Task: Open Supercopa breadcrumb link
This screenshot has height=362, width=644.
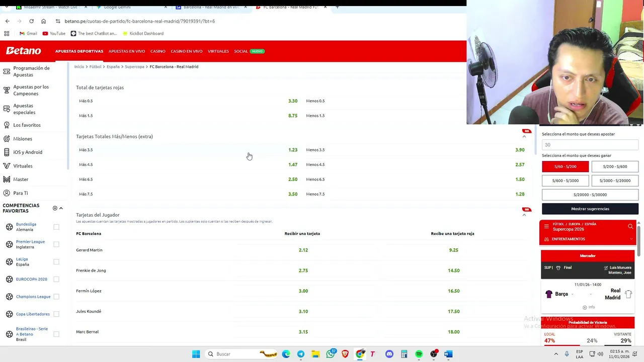Action: click(x=134, y=66)
